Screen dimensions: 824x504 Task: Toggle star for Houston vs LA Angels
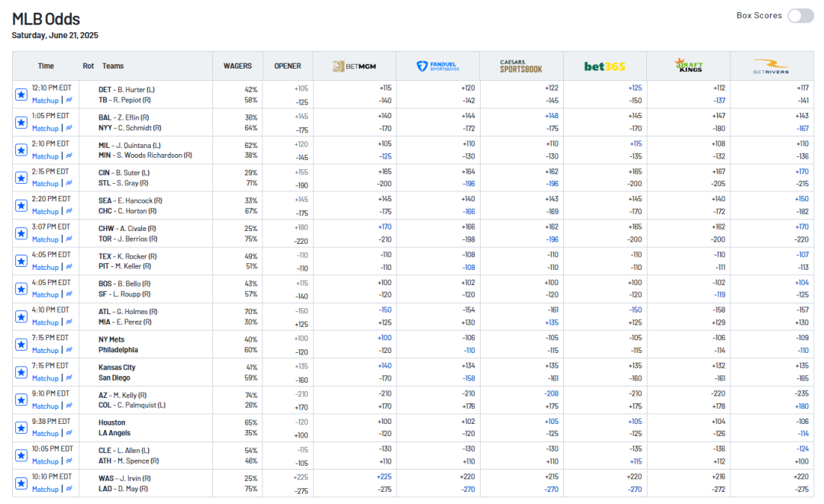[21, 428]
